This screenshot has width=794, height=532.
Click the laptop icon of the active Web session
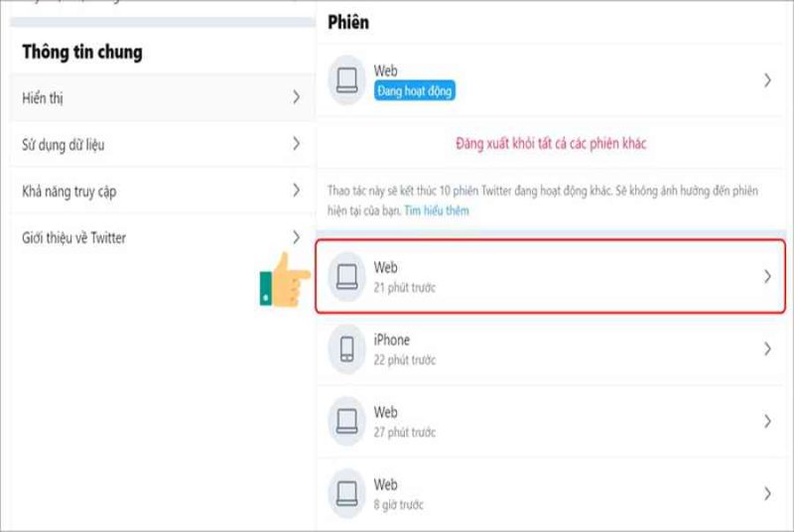click(x=346, y=80)
